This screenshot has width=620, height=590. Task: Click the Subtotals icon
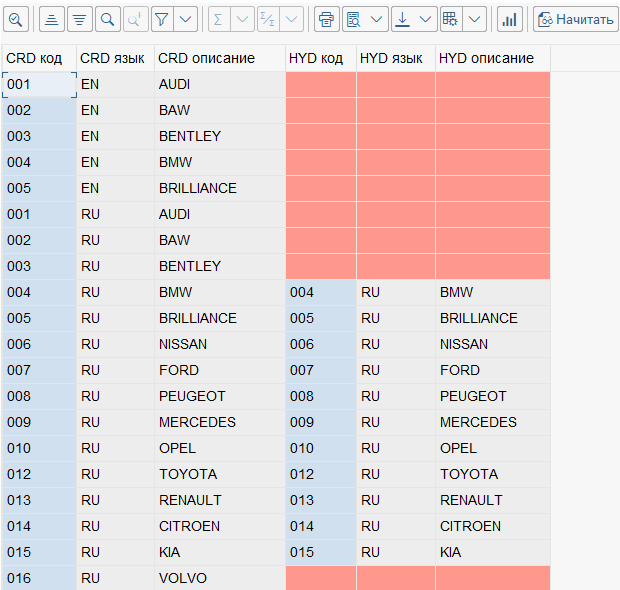[268, 19]
